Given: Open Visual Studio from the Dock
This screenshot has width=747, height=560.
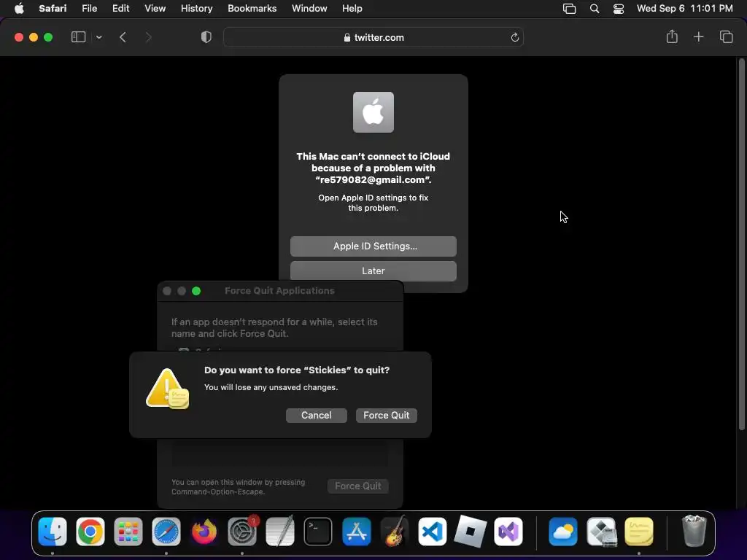Looking at the screenshot, I should pos(508,532).
